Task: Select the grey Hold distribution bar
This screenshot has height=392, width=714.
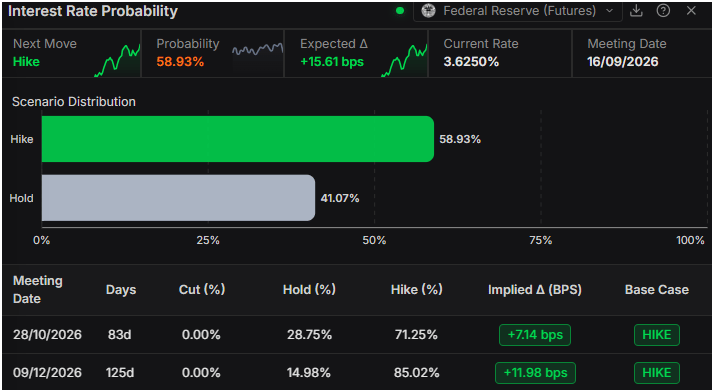Action: 178,198
